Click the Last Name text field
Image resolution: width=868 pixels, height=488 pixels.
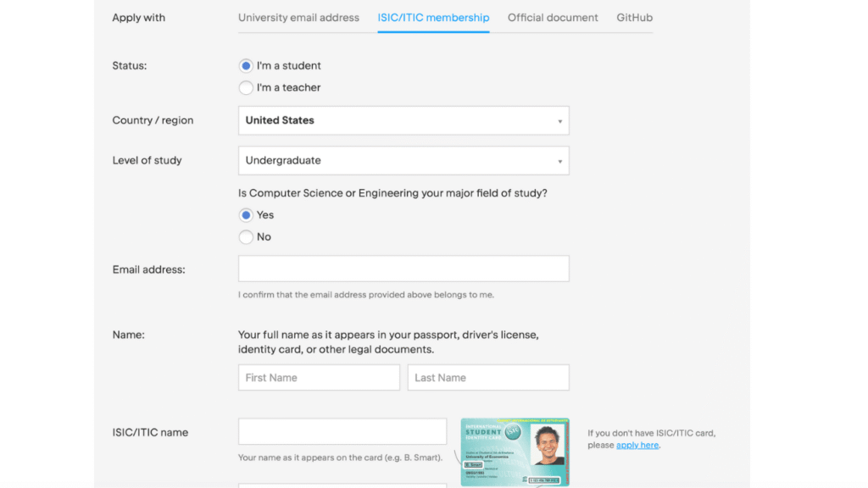pos(488,378)
